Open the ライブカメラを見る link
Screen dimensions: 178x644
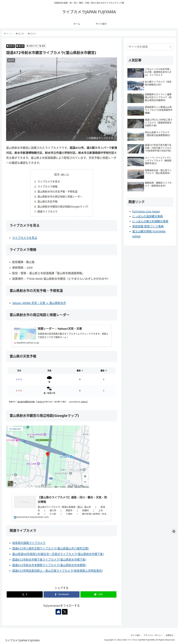(x=25, y=238)
